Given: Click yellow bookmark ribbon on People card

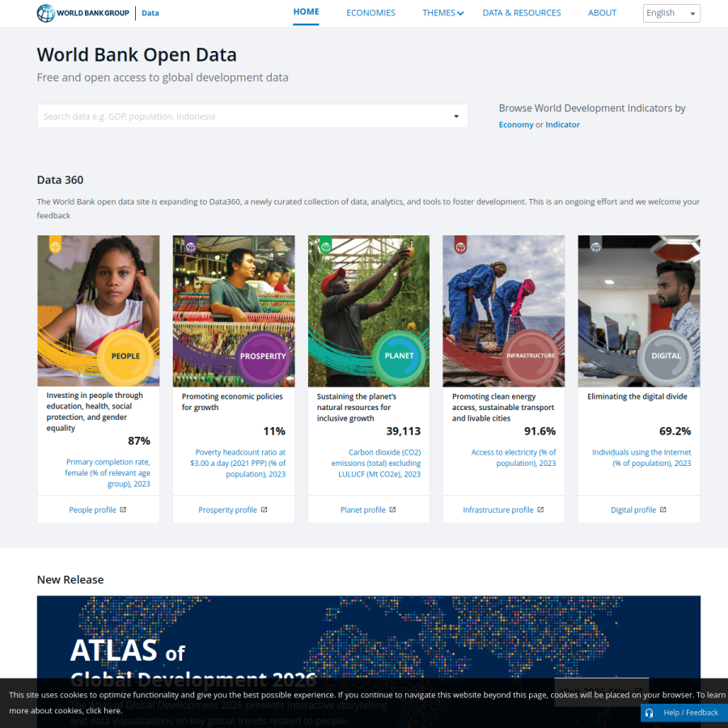Looking at the screenshot, I should pos(55,244).
